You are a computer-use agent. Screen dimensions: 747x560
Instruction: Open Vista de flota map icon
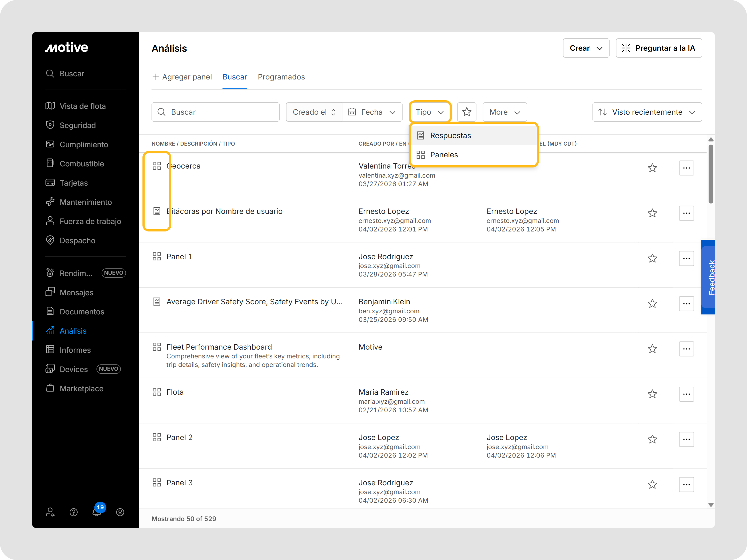(x=50, y=106)
